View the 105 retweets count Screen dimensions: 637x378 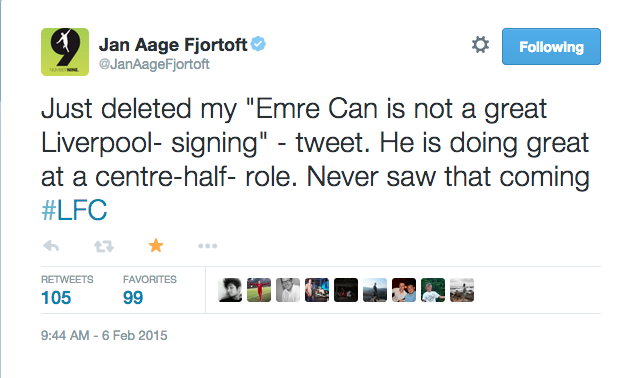coord(56,298)
